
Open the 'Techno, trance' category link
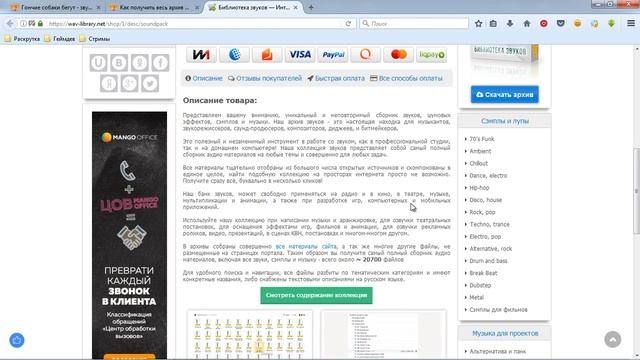point(489,224)
